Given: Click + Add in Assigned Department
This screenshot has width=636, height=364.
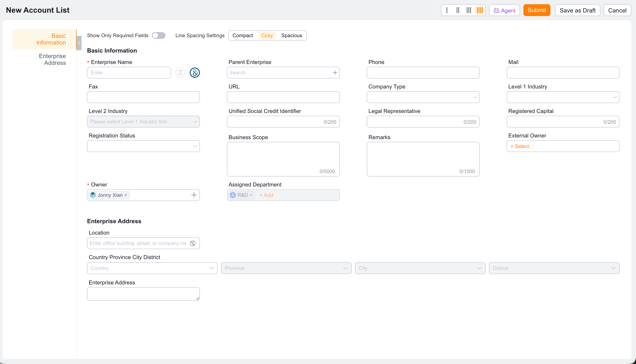Looking at the screenshot, I should tap(266, 195).
